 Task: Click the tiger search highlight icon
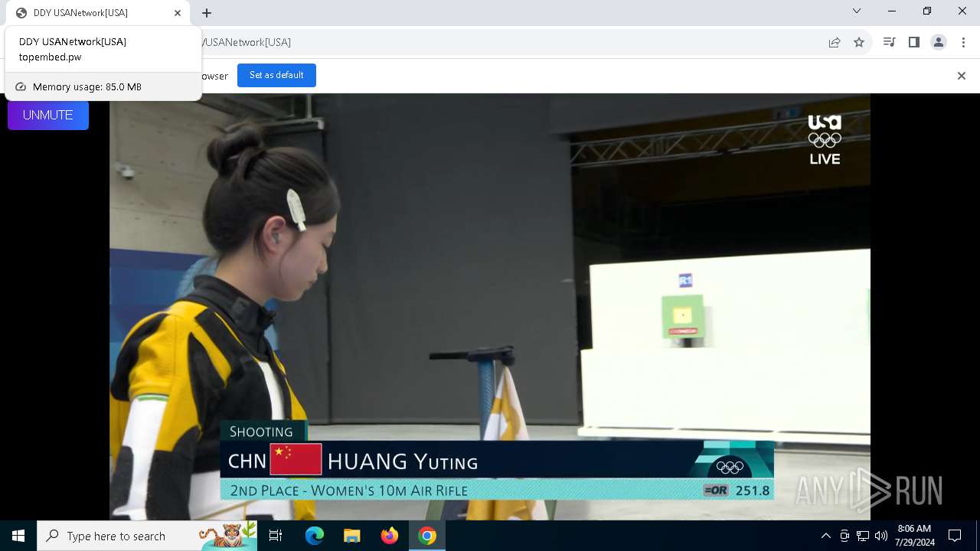coord(228,536)
